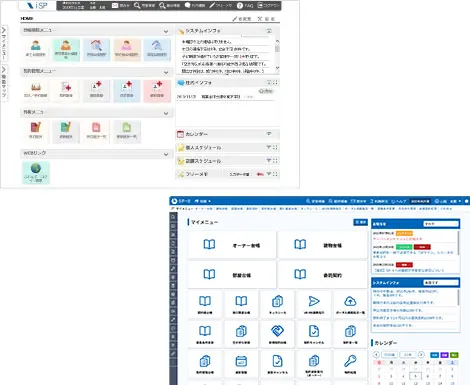Open the key icon tile

click(350, 364)
